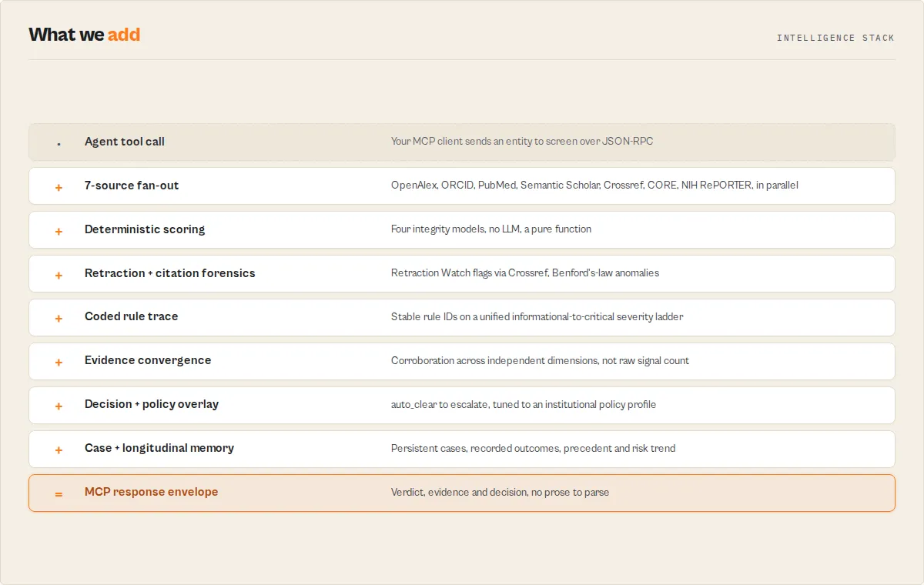
Task: Select the Case + longitudinal memory title
Action: (x=159, y=448)
